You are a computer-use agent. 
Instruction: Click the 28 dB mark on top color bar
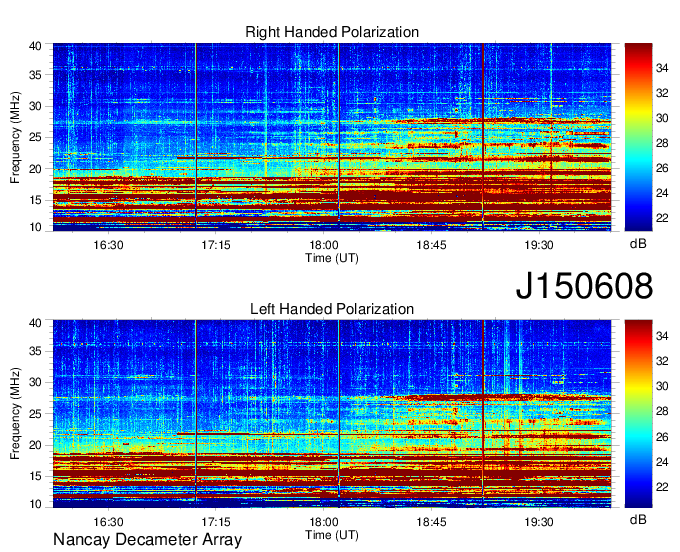(662, 143)
